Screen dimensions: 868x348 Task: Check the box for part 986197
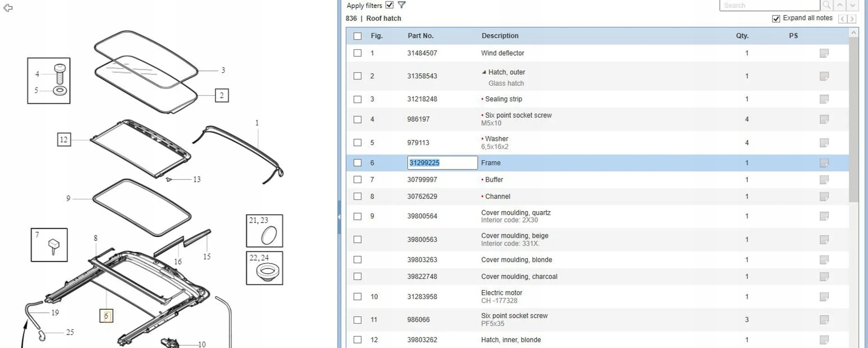[x=357, y=119]
